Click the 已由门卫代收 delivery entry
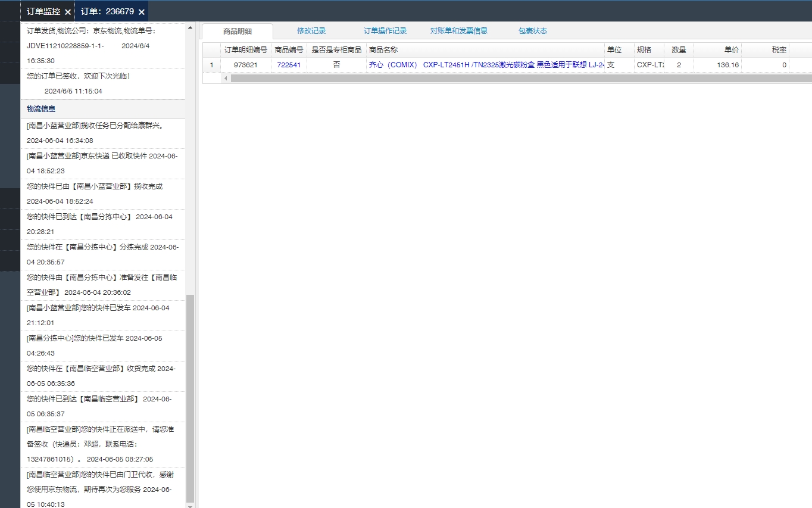The width and height of the screenshot is (812, 508). 103,488
